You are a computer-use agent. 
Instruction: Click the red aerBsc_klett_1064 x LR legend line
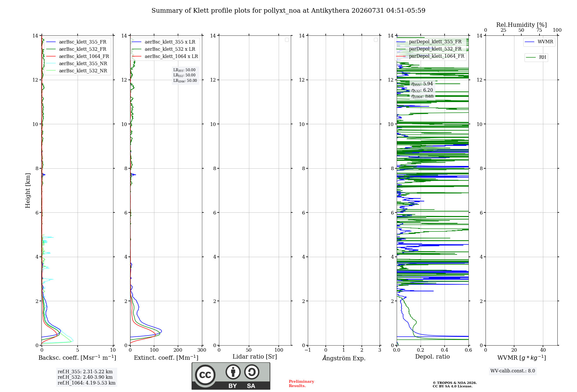click(137, 56)
